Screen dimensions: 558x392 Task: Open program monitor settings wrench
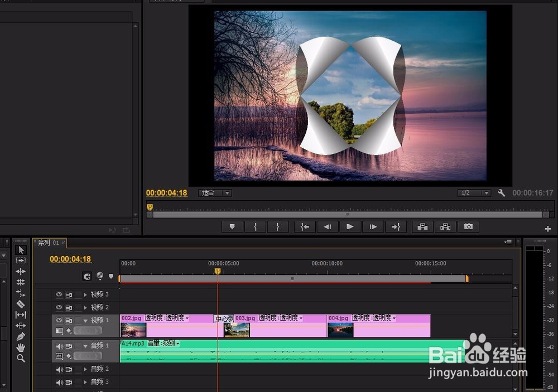(502, 193)
